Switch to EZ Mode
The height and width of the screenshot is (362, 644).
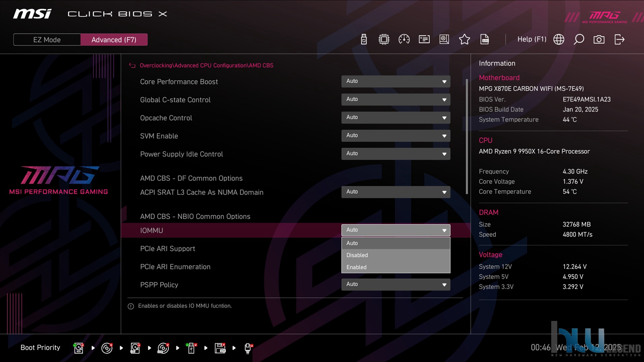pos(47,40)
